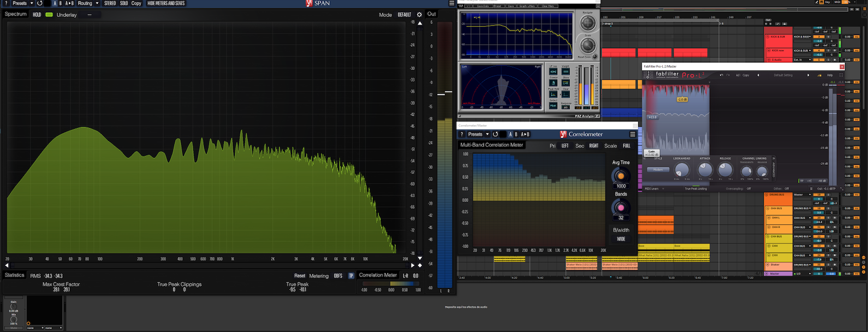Select SPAN B state button
This screenshot has height=332, width=868.
(61, 3)
